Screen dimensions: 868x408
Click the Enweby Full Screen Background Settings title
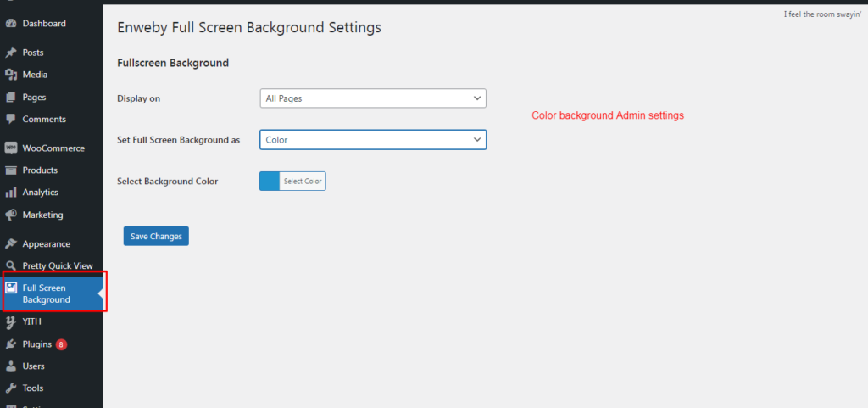[x=249, y=28]
